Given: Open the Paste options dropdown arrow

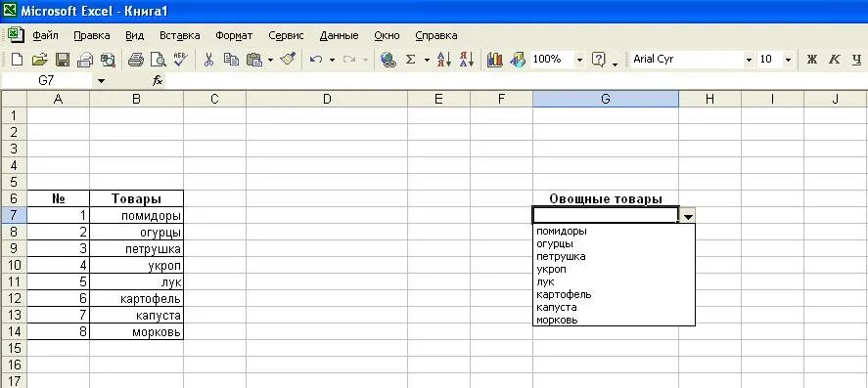Looking at the screenshot, I should tap(271, 60).
